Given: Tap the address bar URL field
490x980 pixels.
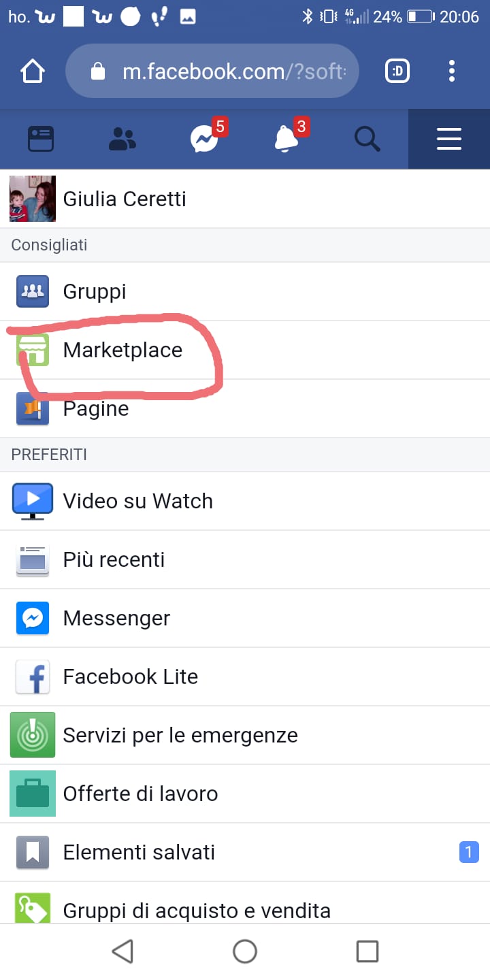Looking at the screenshot, I should click(x=212, y=71).
